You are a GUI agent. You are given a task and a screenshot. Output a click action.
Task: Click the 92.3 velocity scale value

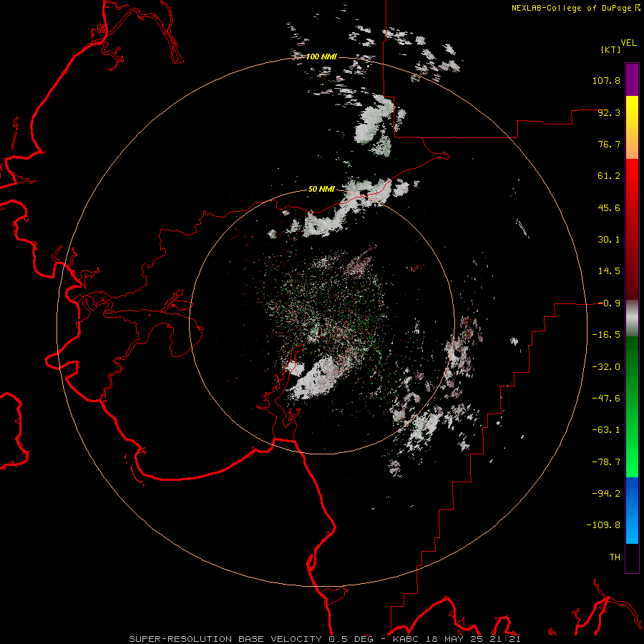609,112
